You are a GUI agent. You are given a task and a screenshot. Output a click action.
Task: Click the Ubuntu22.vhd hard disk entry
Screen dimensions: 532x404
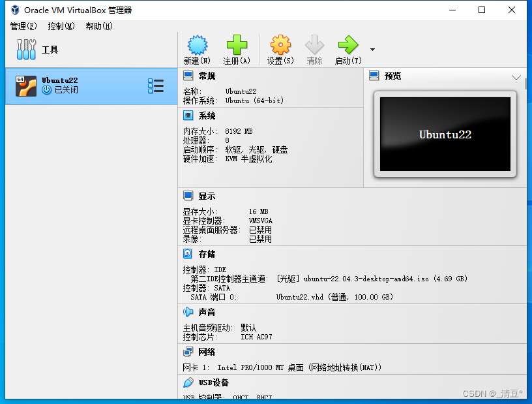pyautogui.click(x=334, y=297)
